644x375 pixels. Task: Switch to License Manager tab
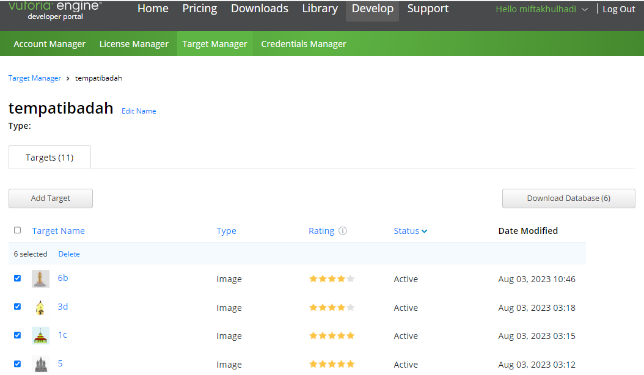tap(134, 44)
